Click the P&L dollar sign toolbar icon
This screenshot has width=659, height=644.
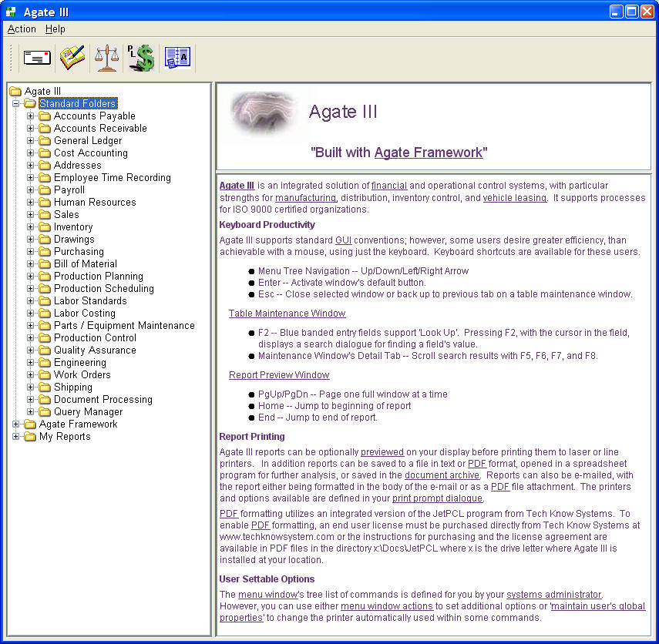[141, 58]
